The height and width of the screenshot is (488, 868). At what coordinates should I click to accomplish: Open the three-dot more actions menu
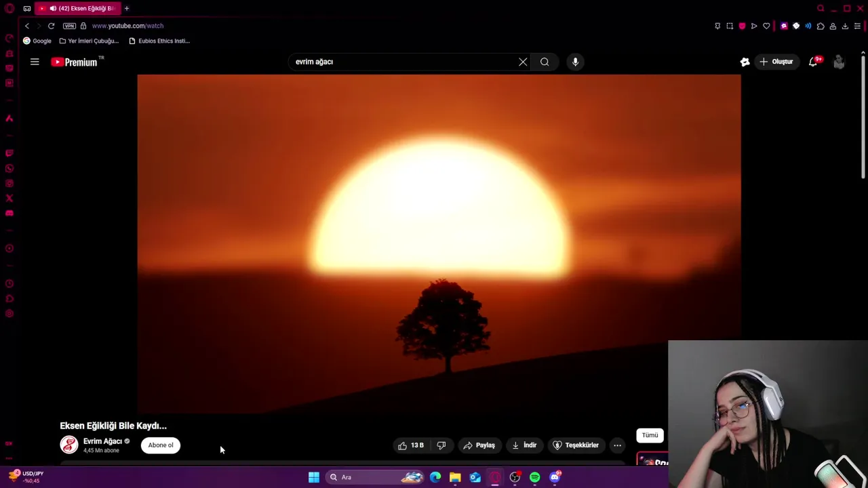coord(617,445)
